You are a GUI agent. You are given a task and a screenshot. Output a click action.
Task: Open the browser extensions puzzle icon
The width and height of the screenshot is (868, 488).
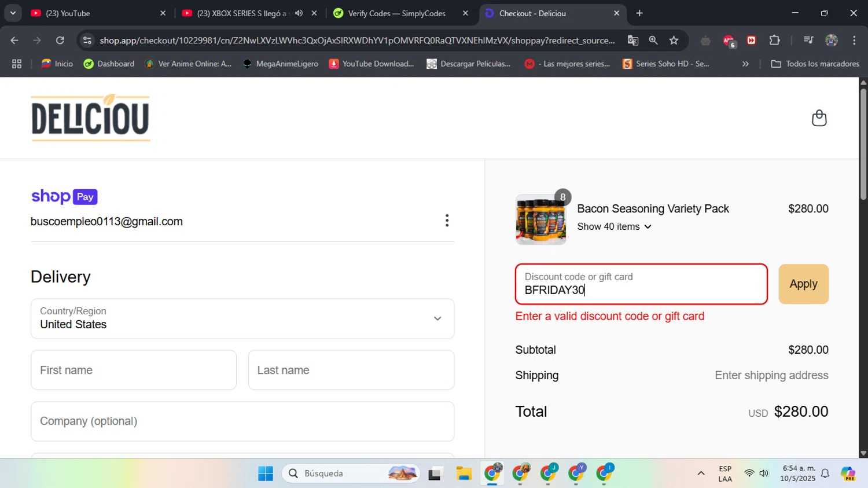coord(774,40)
